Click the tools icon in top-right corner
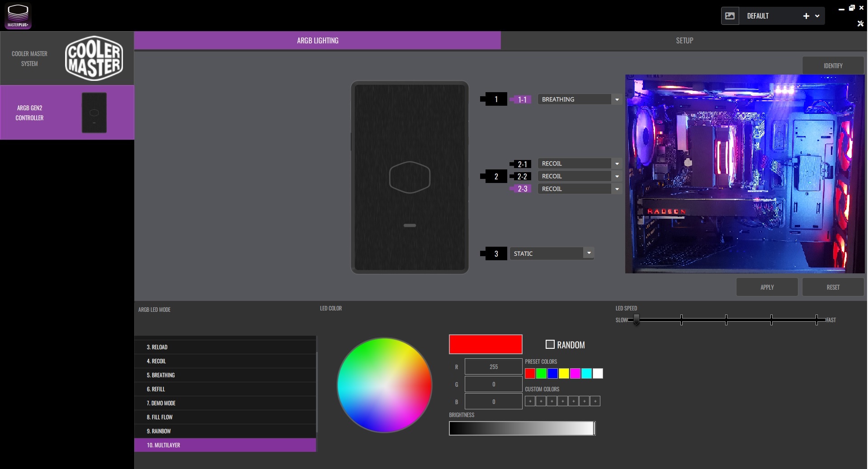Viewport: 868px width, 469px height. click(860, 23)
